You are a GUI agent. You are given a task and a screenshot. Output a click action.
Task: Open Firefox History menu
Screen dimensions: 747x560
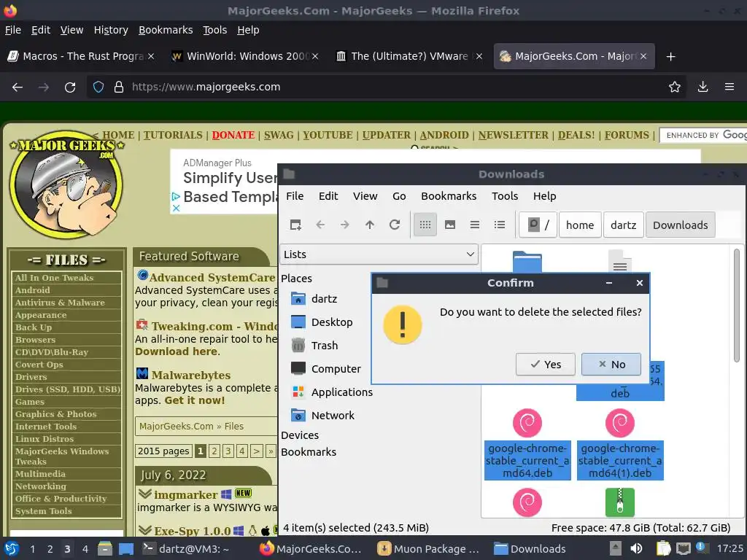coord(111,30)
